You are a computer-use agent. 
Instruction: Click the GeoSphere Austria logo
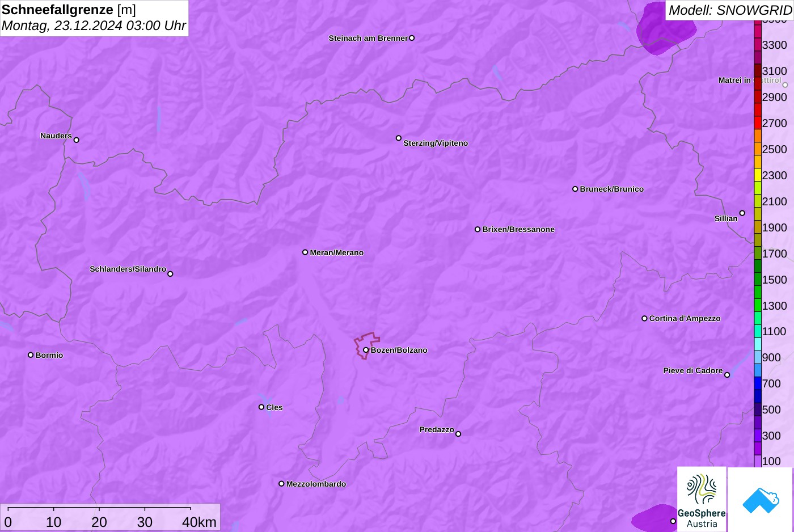pos(702,499)
